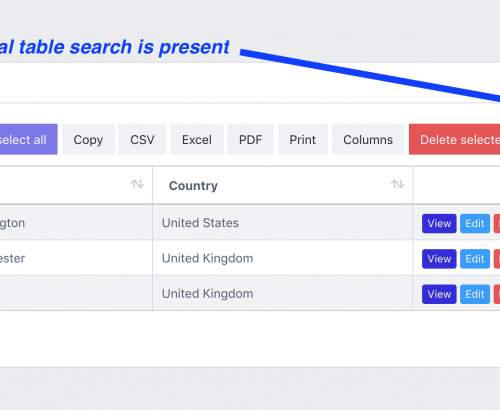Edit the United States row
This screenshot has height=410, width=500.
tap(475, 223)
